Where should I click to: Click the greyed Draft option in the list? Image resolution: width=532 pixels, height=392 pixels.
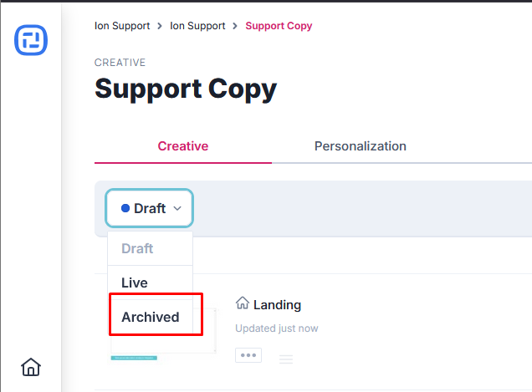pos(137,248)
